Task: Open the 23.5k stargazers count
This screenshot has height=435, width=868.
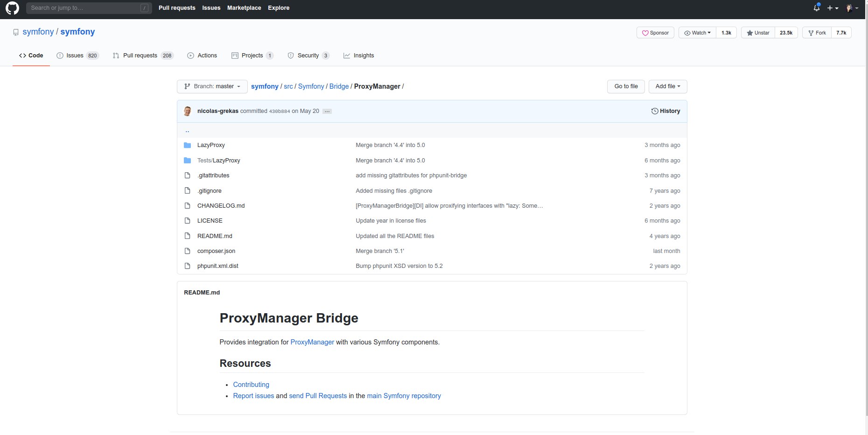Action: [786, 33]
